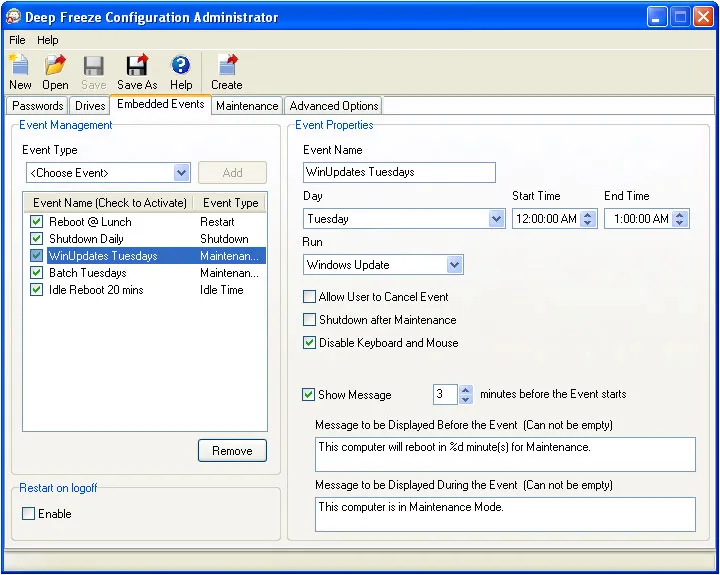720x575 pixels.
Task: Increase minutes before event spinner
Action: pyautogui.click(x=465, y=390)
